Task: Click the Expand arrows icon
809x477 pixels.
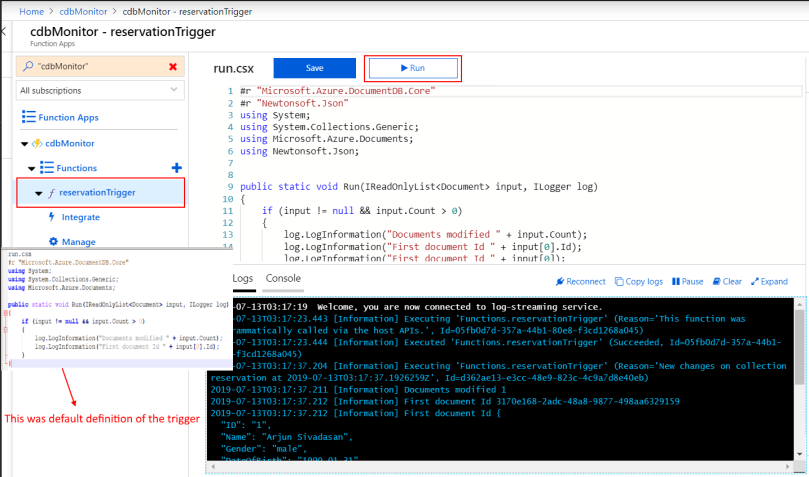Action: pos(755,282)
